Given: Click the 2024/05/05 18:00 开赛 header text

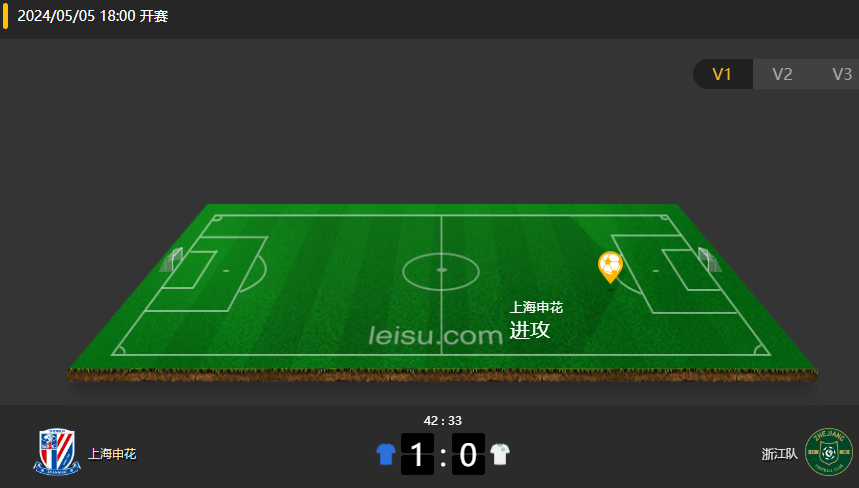Looking at the screenshot, I should [x=93, y=16].
